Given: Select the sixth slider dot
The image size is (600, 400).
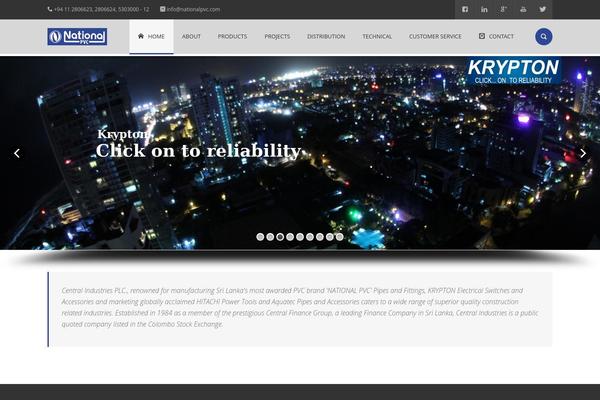Looking at the screenshot, I should (x=310, y=237).
